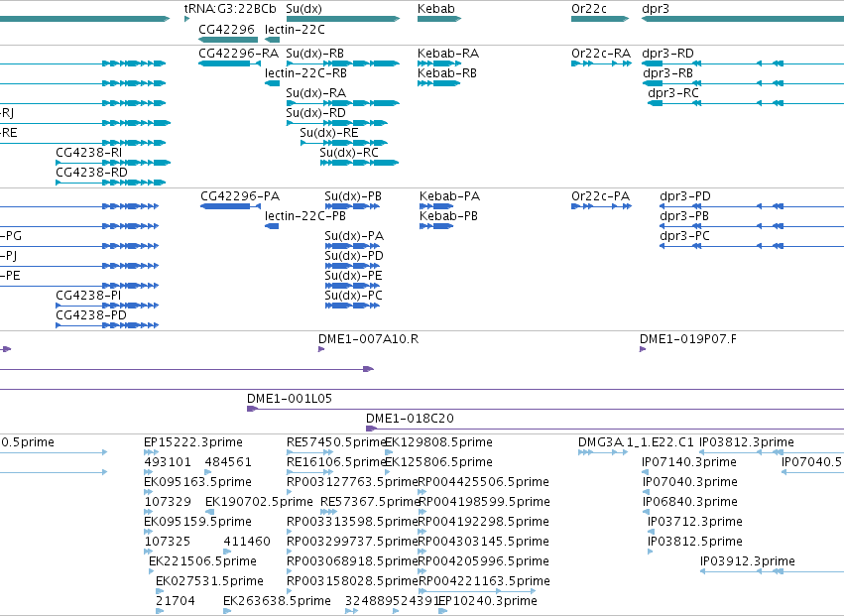
Task: Select EST RP004425506.5prime
Action: pos(483,482)
